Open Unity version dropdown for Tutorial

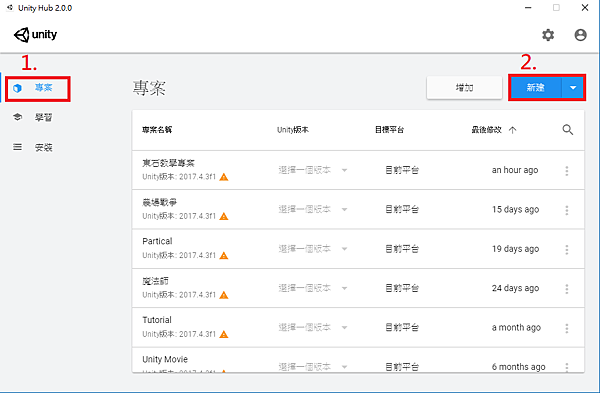tap(313, 328)
